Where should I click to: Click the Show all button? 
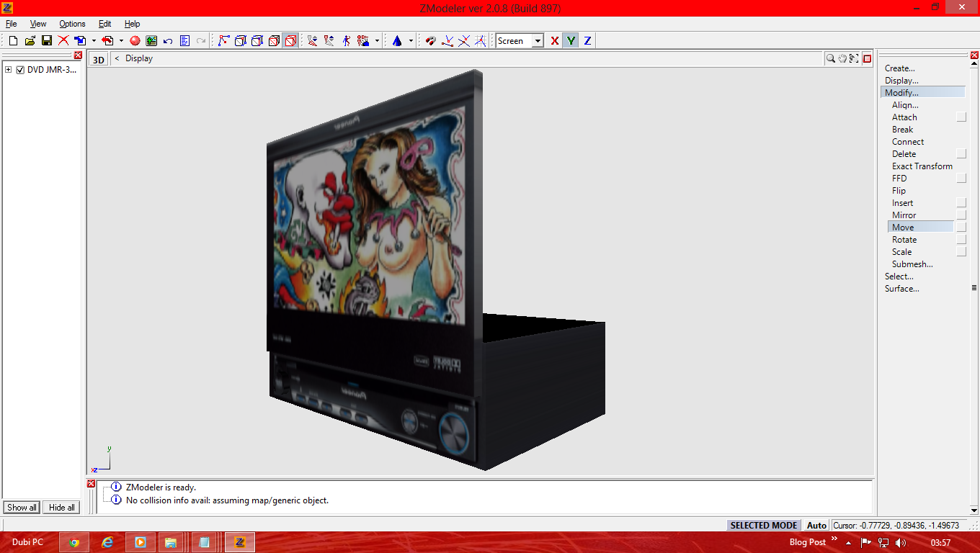(22, 508)
